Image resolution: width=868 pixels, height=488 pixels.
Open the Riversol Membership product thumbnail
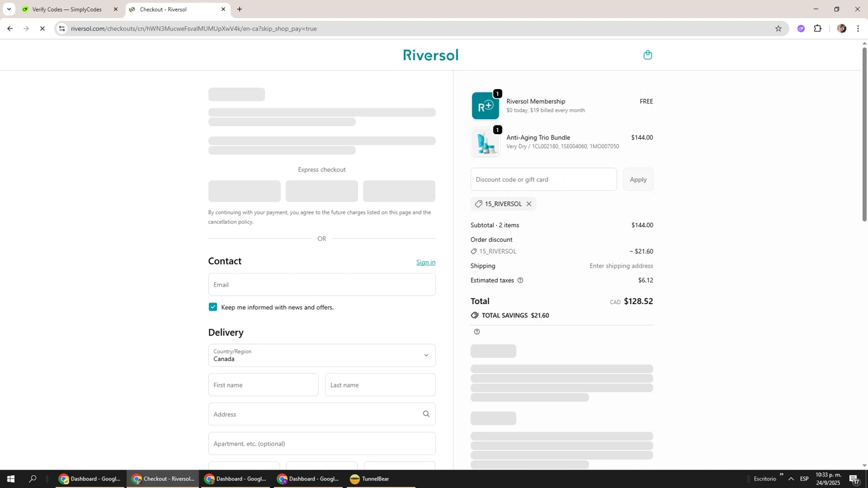pyautogui.click(x=485, y=106)
